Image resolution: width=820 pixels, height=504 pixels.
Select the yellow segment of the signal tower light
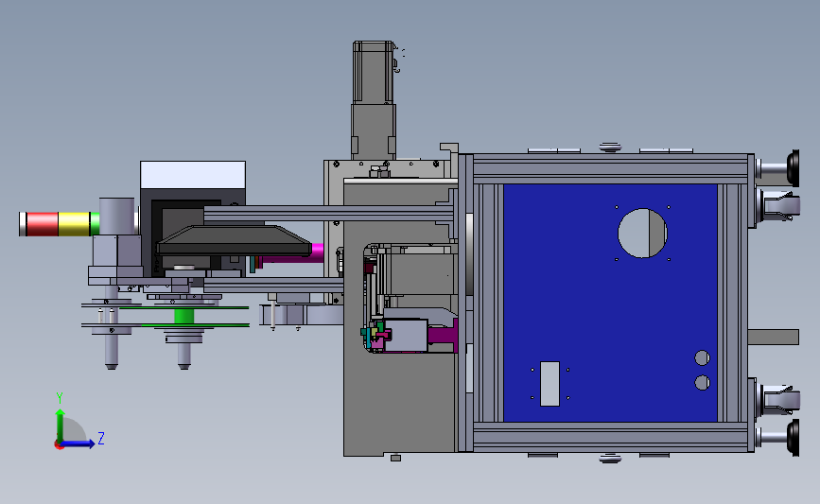[74, 224]
